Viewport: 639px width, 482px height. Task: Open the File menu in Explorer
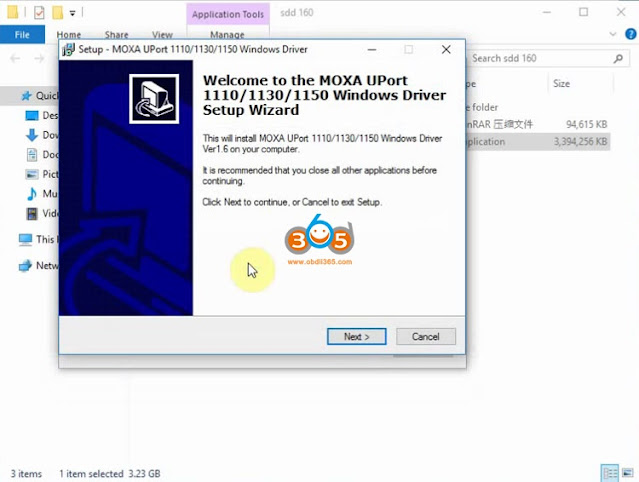22,35
